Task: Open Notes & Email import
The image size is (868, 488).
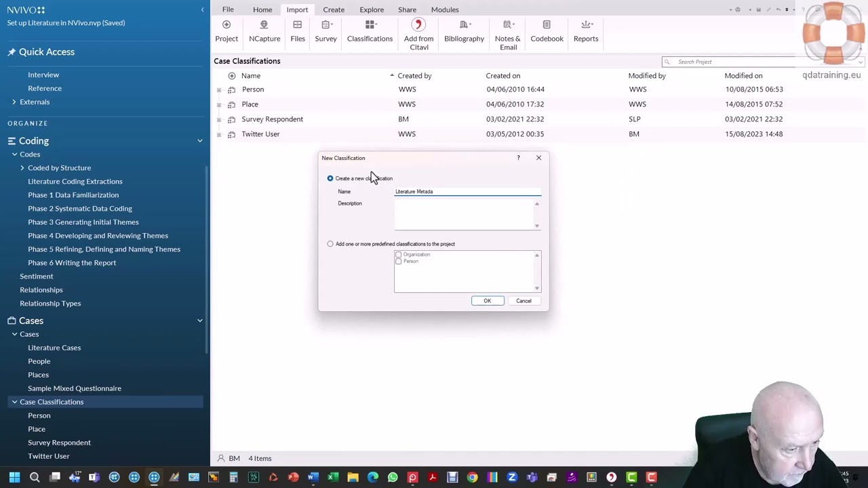Action: tap(508, 35)
